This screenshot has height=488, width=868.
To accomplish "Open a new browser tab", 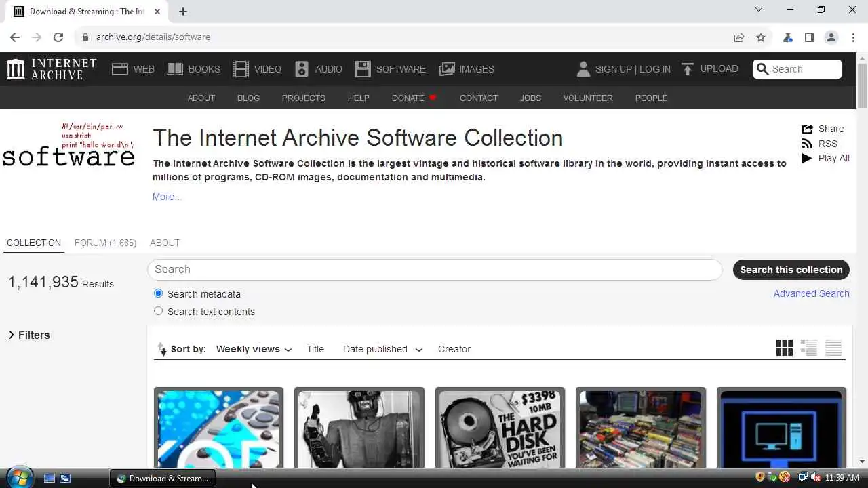I will click(x=183, y=11).
